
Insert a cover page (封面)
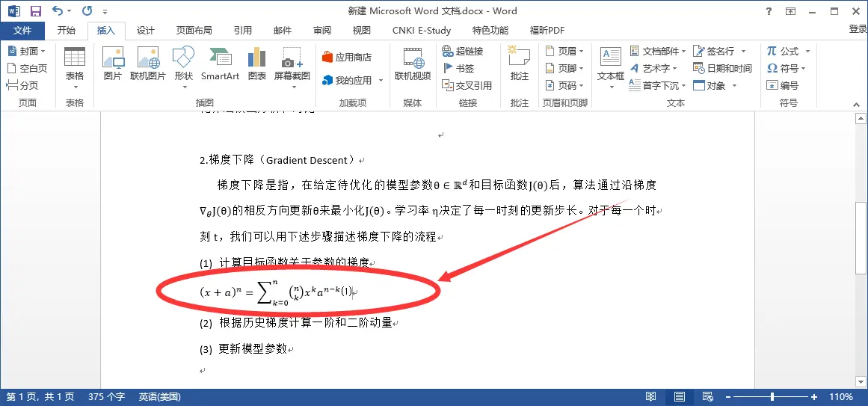point(27,51)
